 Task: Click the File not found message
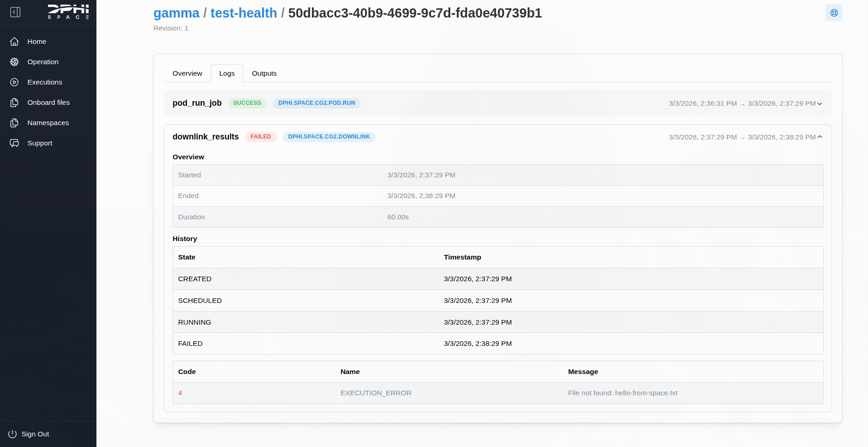[x=623, y=393]
